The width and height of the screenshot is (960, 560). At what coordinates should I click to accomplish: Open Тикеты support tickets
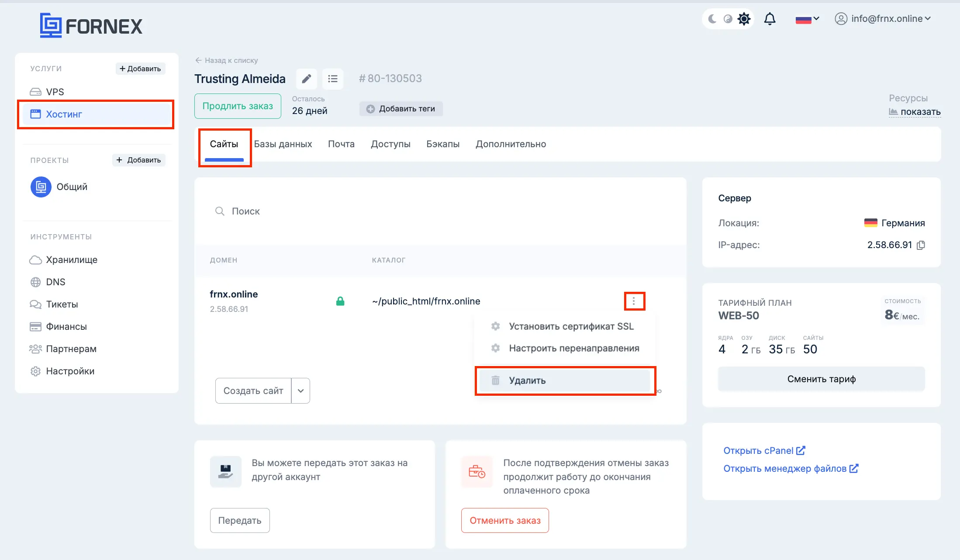[x=54, y=304]
